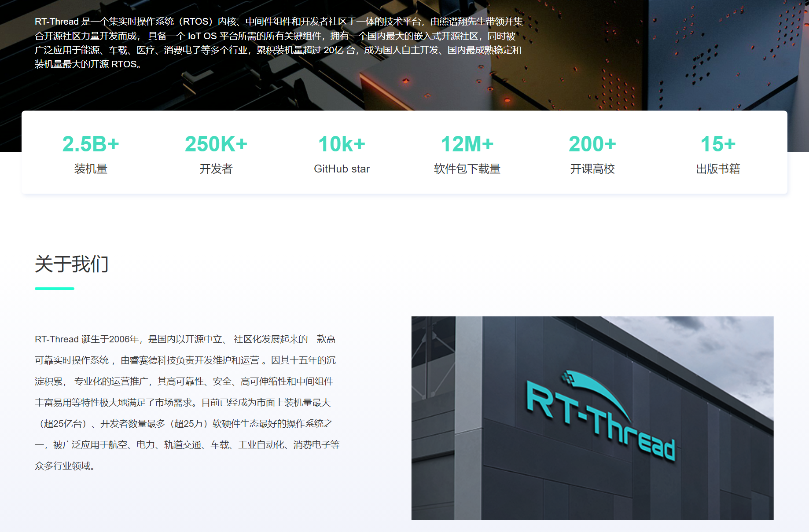Screen dimensions: 809x532
Task: Click the paragraph starting RT-Thread 诞生于2006年
Action: click(x=188, y=403)
